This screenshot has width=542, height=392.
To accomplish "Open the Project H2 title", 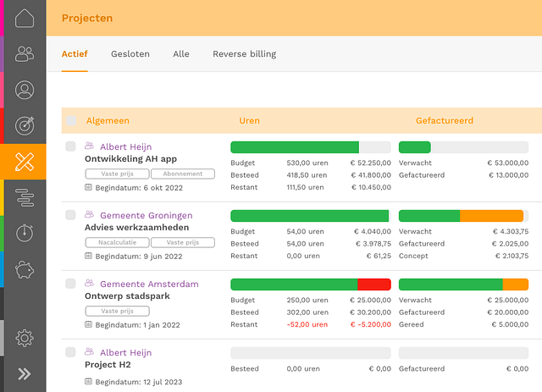I will coord(108,365).
